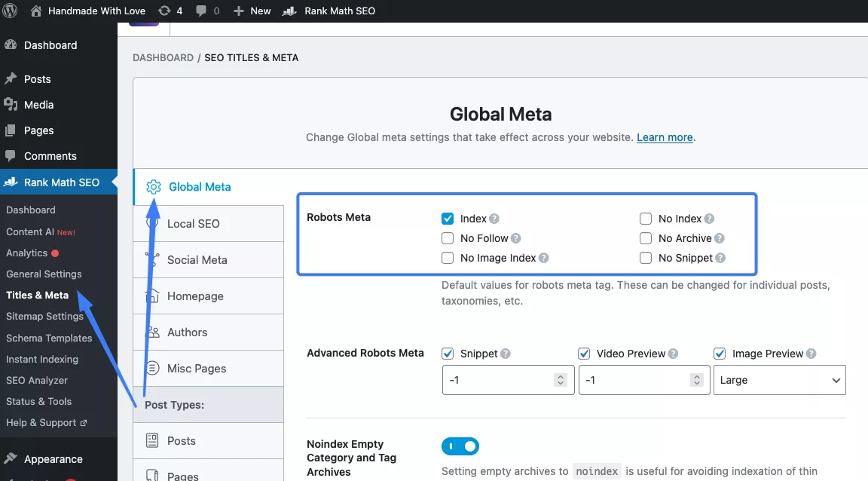Screen dimensions: 868x481
Task: Click the Rank Math SEO admin bar icon
Action: 289,11
